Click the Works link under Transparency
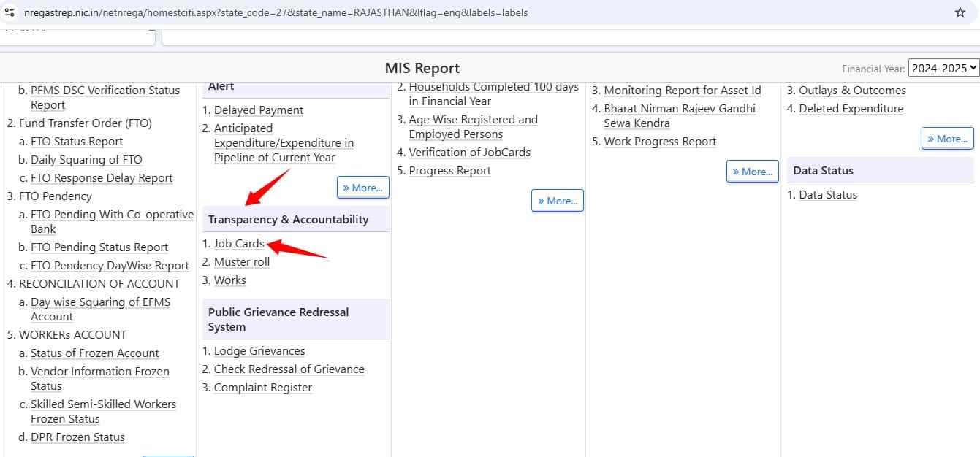Screen dimensions: 980x457 tap(229, 280)
